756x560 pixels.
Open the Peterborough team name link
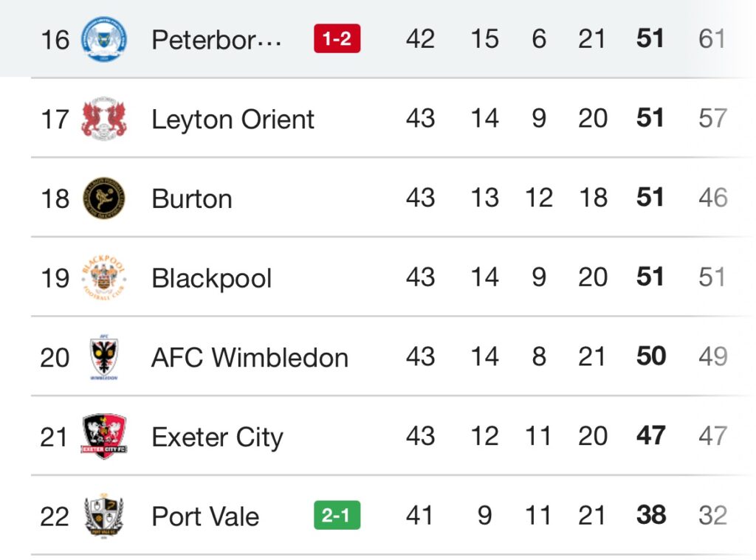(216, 40)
